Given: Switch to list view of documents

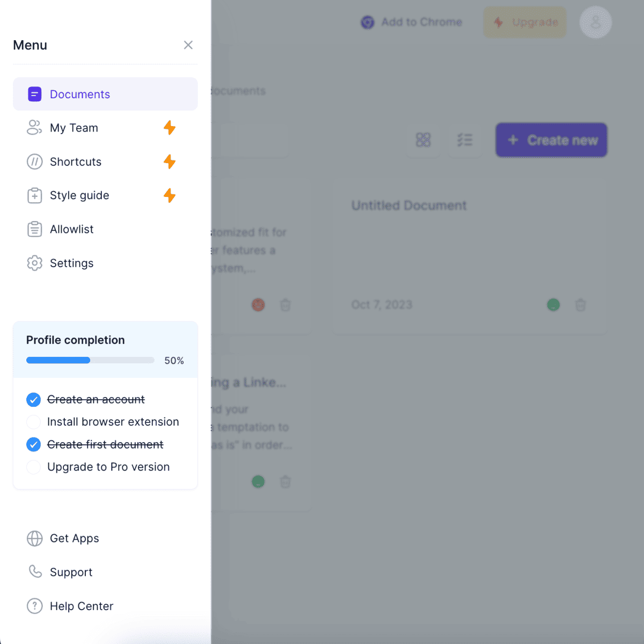Looking at the screenshot, I should [465, 140].
